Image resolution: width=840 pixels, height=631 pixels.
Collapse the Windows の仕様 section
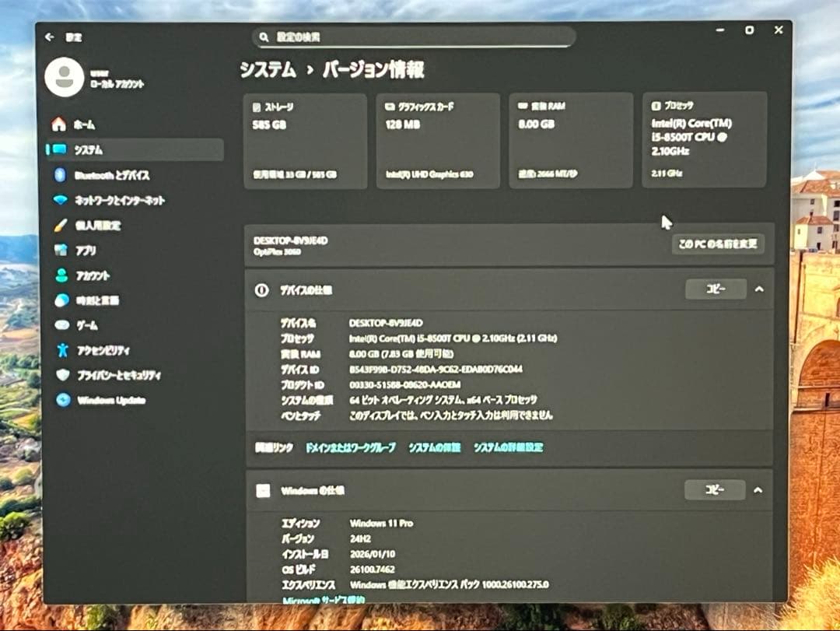[758, 490]
